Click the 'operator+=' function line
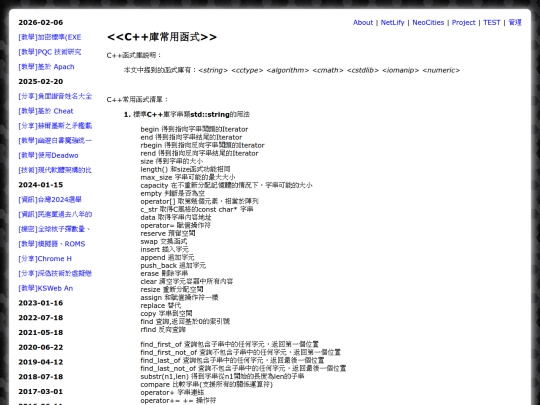The width and height of the screenshot is (540, 405). click(x=178, y=401)
